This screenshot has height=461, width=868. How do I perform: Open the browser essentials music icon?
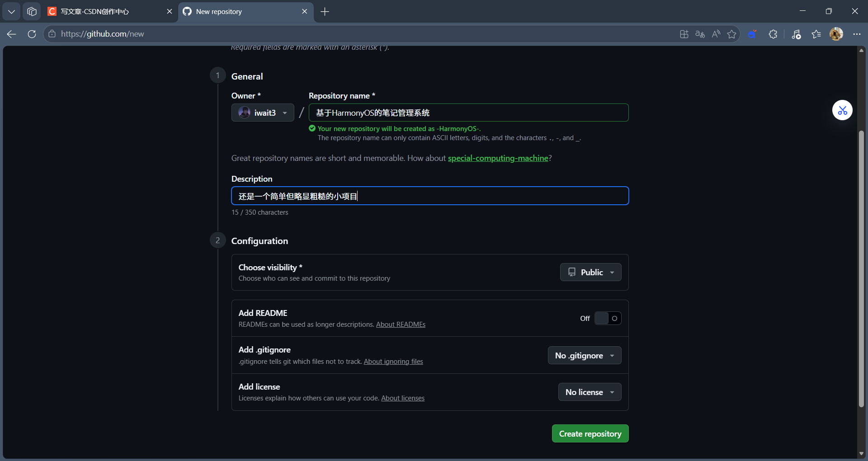pos(796,34)
